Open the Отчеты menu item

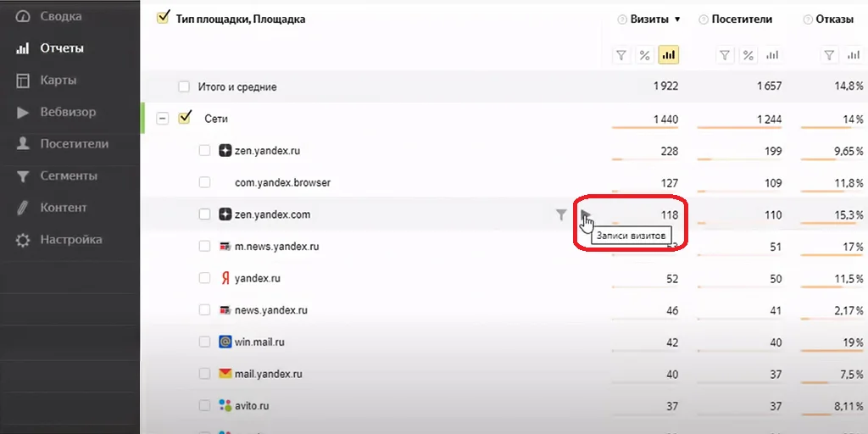pos(61,48)
